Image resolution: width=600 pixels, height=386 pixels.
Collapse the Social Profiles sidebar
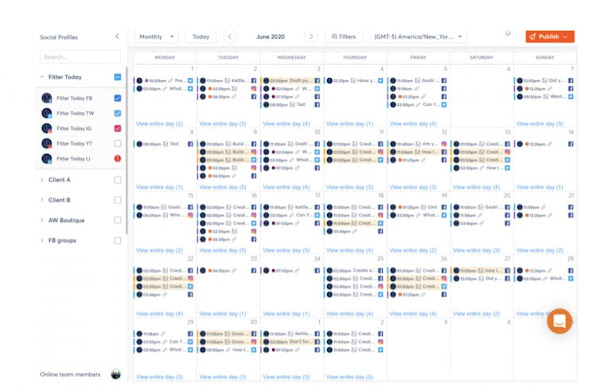pyautogui.click(x=117, y=37)
